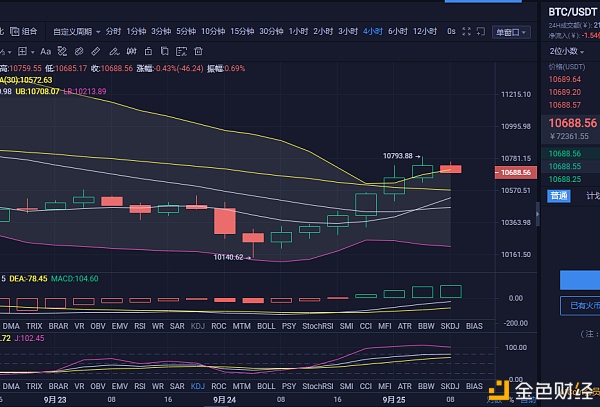This screenshot has width=600, height=407.
Task: Click the candlestick chart style icon
Action: point(132,51)
